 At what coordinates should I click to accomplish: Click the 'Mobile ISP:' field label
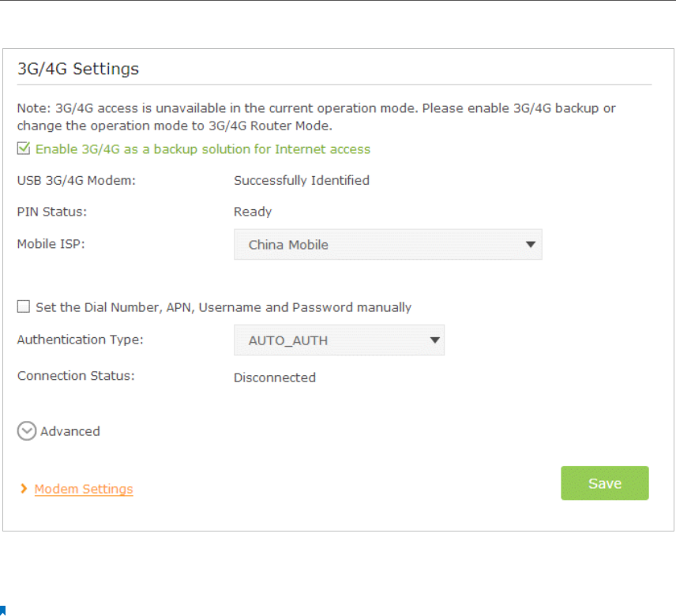tap(51, 244)
